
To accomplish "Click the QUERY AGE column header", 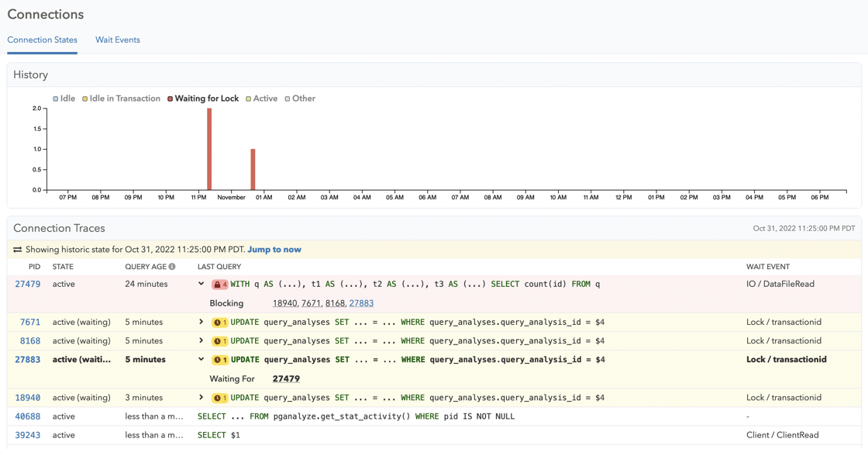I will (x=146, y=267).
